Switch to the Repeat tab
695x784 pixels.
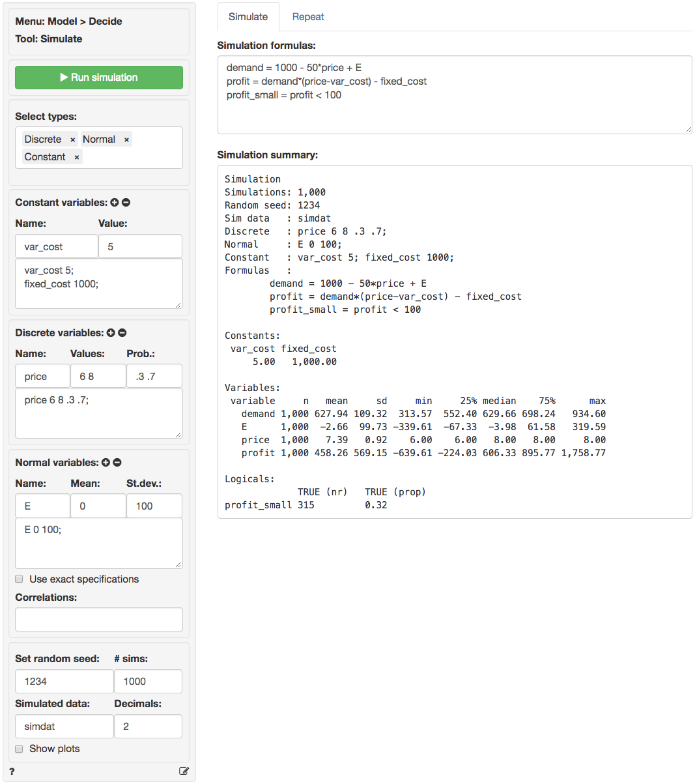(x=307, y=17)
